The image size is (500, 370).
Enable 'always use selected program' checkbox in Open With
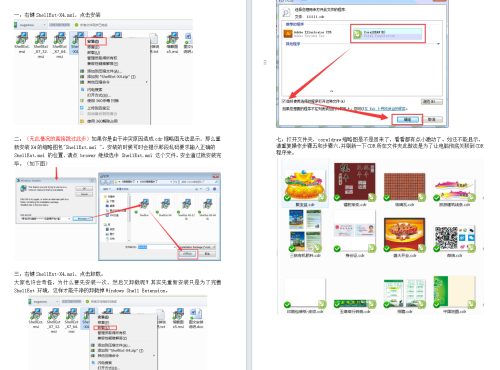pos(284,101)
